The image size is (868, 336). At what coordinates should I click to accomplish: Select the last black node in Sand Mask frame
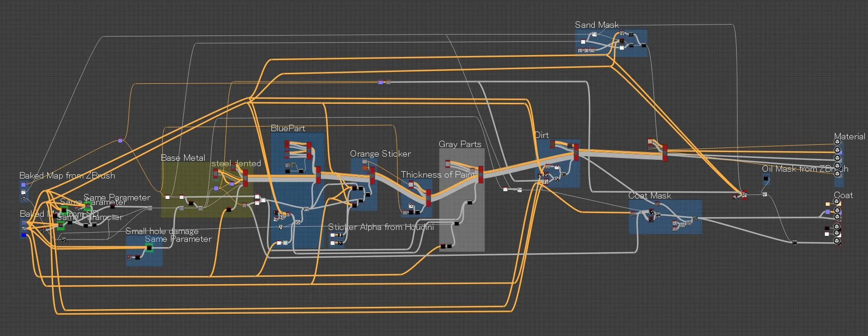(x=643, y=46)
